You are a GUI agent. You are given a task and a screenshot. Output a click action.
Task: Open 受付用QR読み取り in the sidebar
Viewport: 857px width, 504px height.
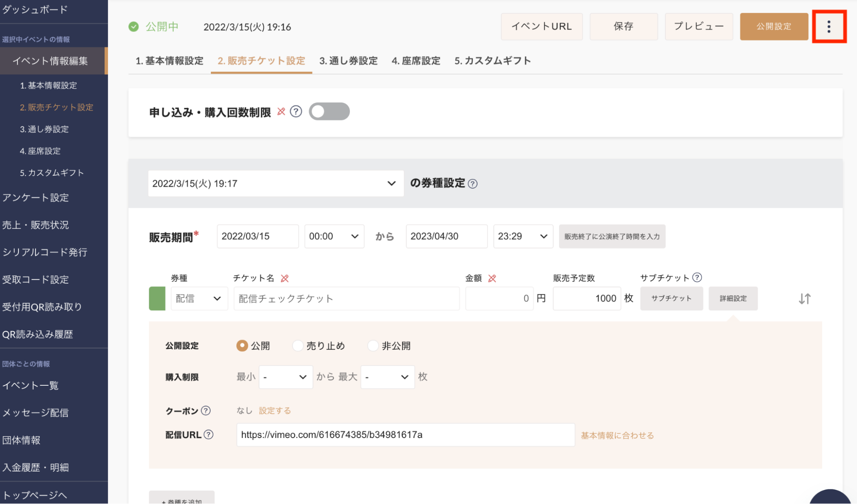42,307
